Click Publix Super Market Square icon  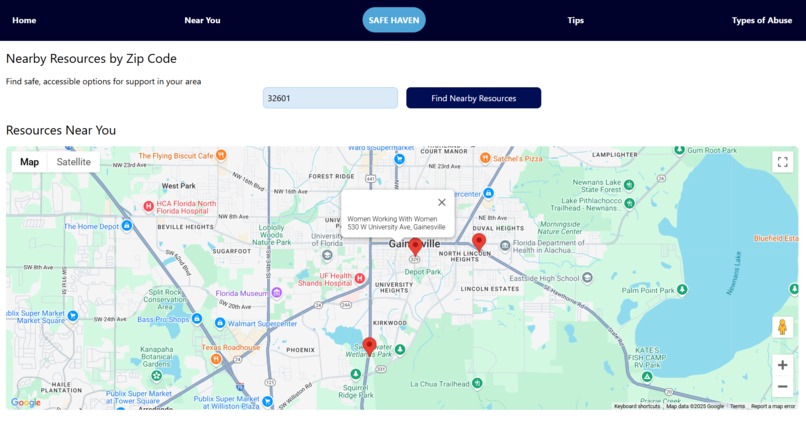[73, 316]
